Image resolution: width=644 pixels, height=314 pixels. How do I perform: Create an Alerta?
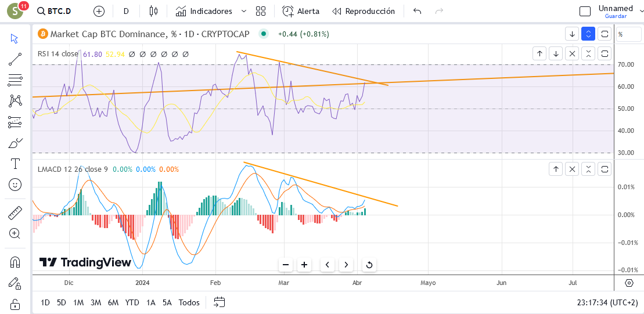[301, 11]
